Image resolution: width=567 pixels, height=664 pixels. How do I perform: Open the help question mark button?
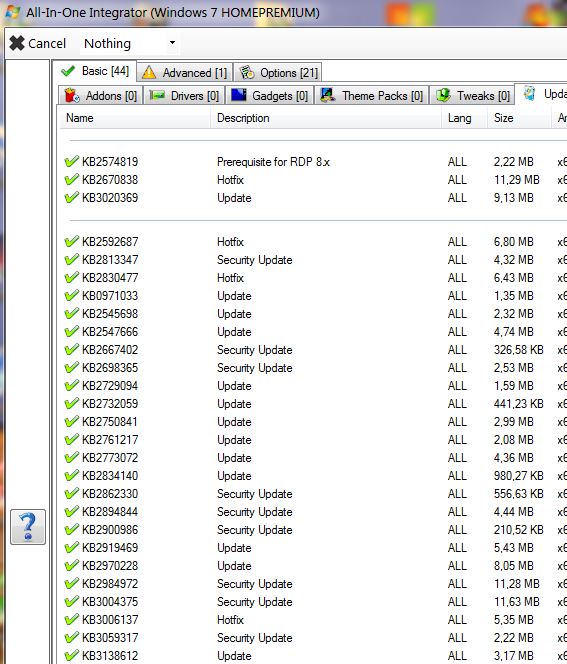tap(28, 527)
